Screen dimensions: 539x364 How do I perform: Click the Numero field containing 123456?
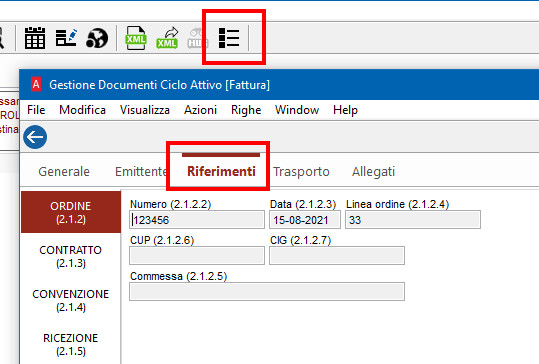point(197,220)
